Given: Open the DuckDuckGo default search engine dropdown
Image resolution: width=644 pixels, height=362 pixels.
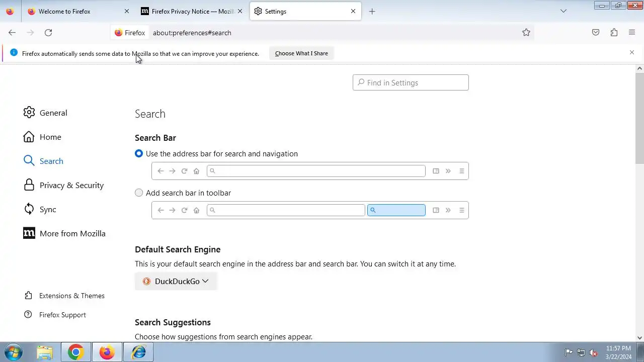Looking at the screenshot, I should coord(176,282).
